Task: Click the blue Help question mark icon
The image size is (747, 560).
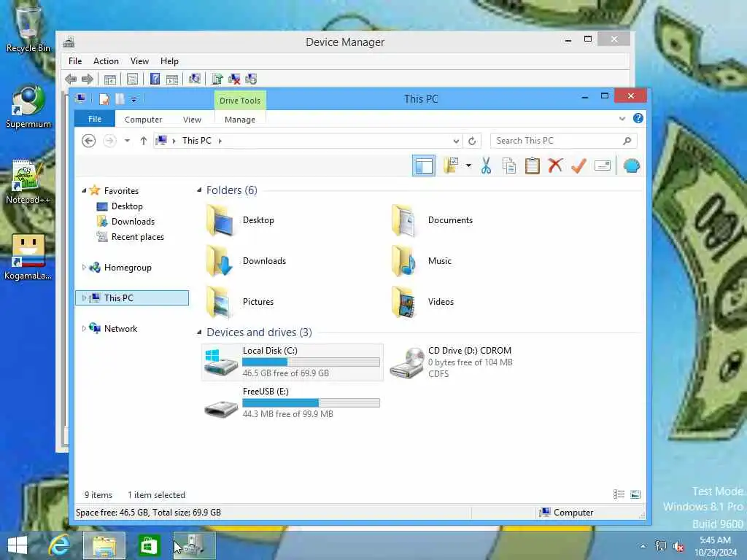Action: pos(638,119)
